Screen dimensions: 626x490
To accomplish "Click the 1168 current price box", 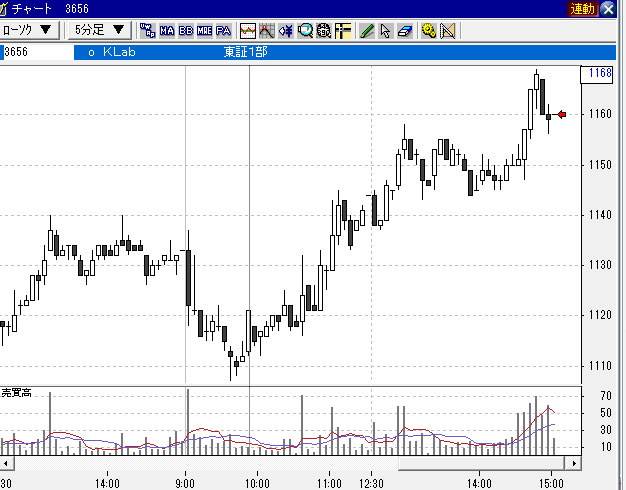I will point(596,73).
